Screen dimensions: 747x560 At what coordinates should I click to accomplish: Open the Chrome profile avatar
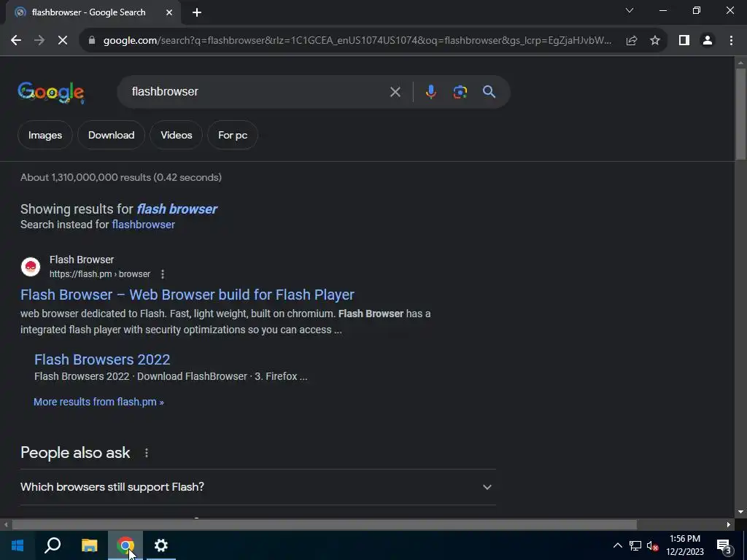(x=708, y=41)
